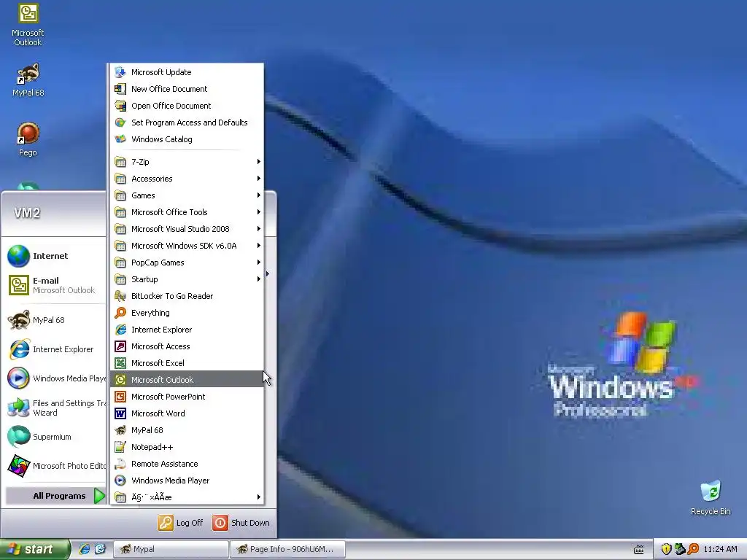Image resolution: width=747 pixels, height=560 pixels.
Task: Click the Microsoft Update icon in programs menu
Action: [120, 72]
